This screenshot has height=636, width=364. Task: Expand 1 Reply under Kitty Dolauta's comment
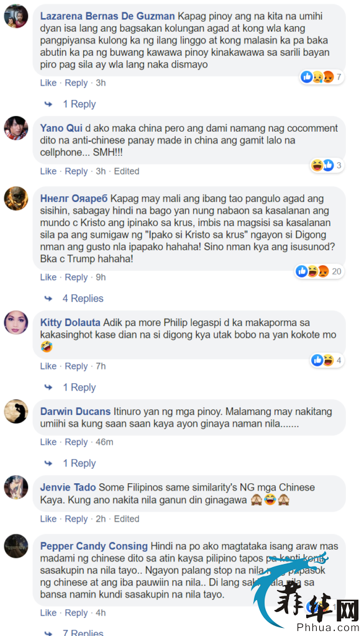click(79, 388)
